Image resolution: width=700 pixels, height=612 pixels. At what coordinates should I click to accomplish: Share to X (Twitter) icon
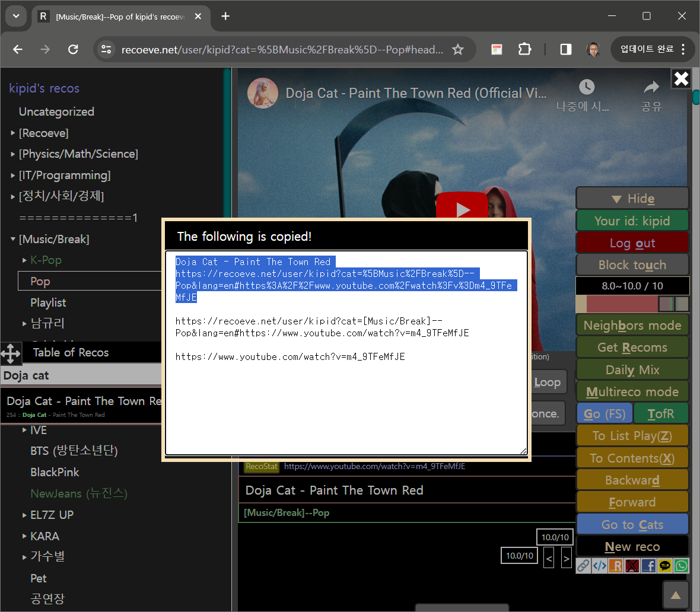pos(632,566)
